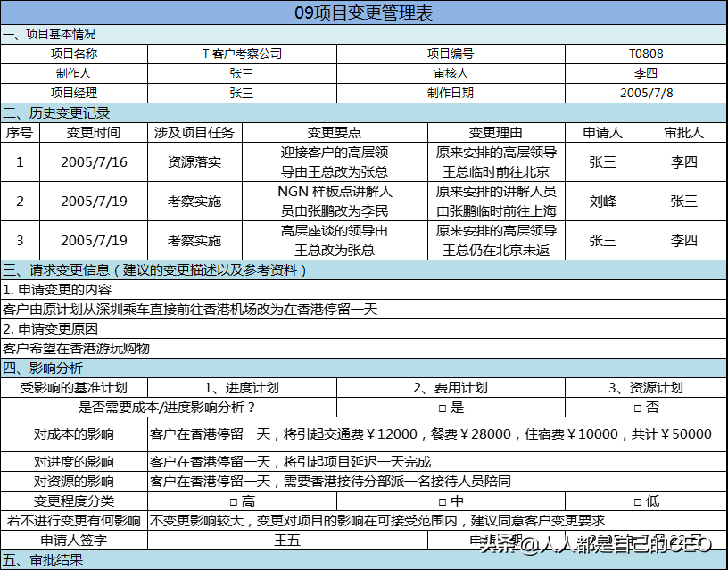The height and width of the screenshot is (570, 728).
Task: Click the 2. 申请变更原因 row
Action: 363,328
